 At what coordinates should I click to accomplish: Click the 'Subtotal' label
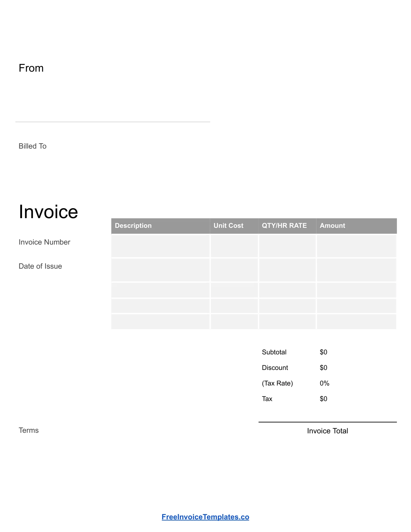point(274,352)
